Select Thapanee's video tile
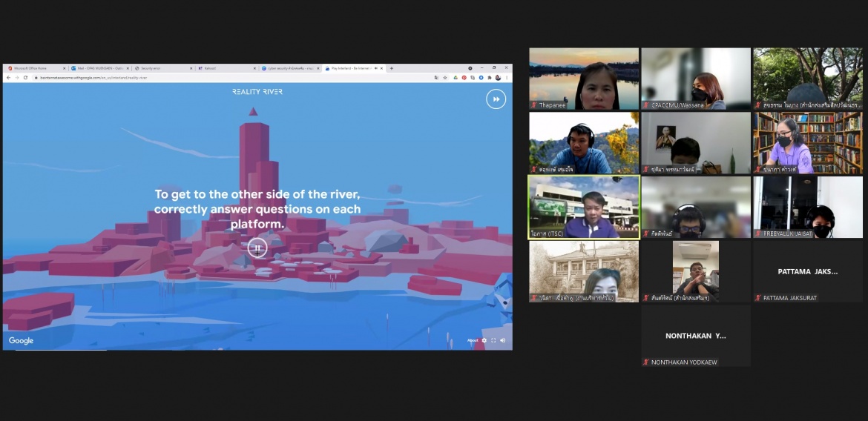The width and height of the screenshot is (868, 421). pyautogui.click(x=584, y=79)
